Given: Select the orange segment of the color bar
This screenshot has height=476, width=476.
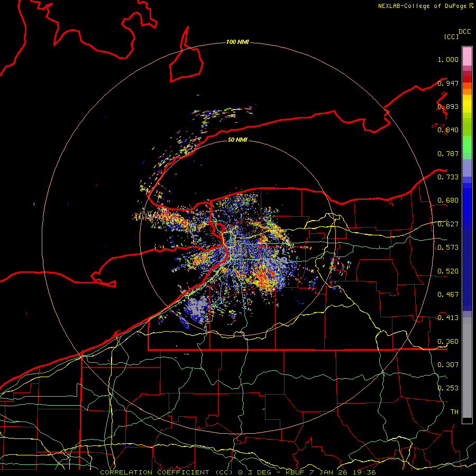Looking at the screenshot, I should coord(467,91).
